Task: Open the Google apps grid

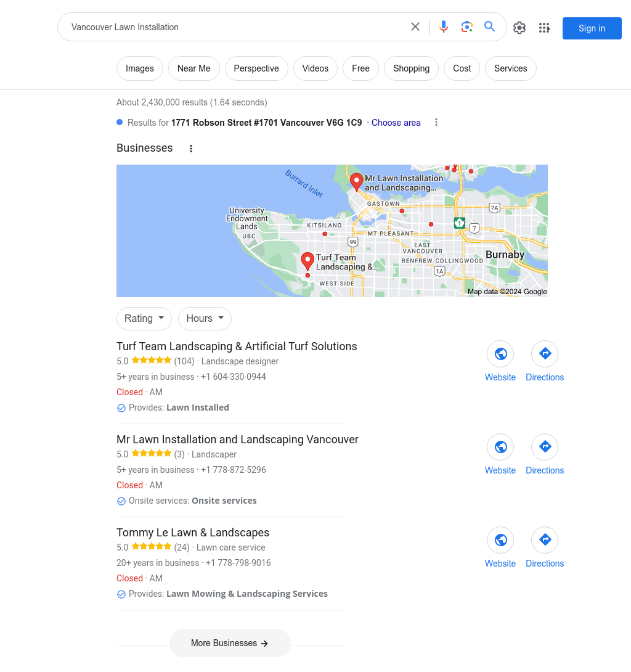Action: (544, 28)
